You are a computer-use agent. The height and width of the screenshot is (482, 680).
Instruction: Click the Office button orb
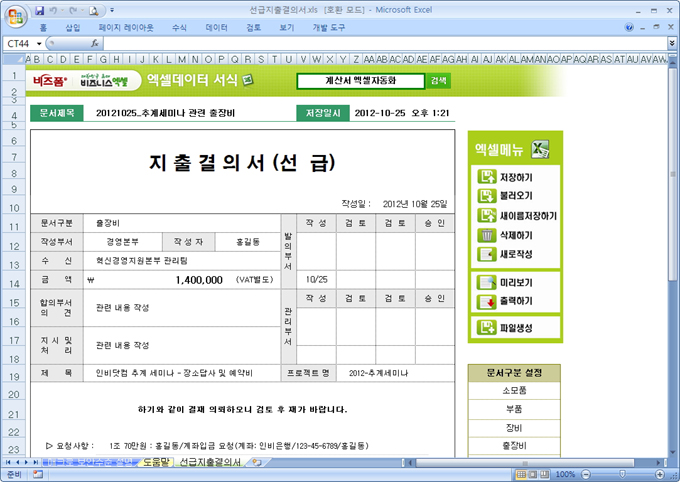coord(16,17)
